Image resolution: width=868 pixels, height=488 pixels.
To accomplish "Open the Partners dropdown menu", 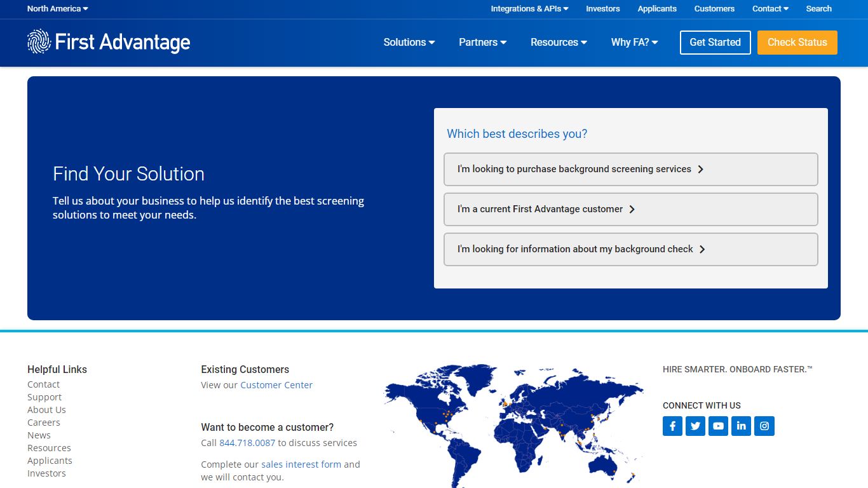I will coord(483,43).
